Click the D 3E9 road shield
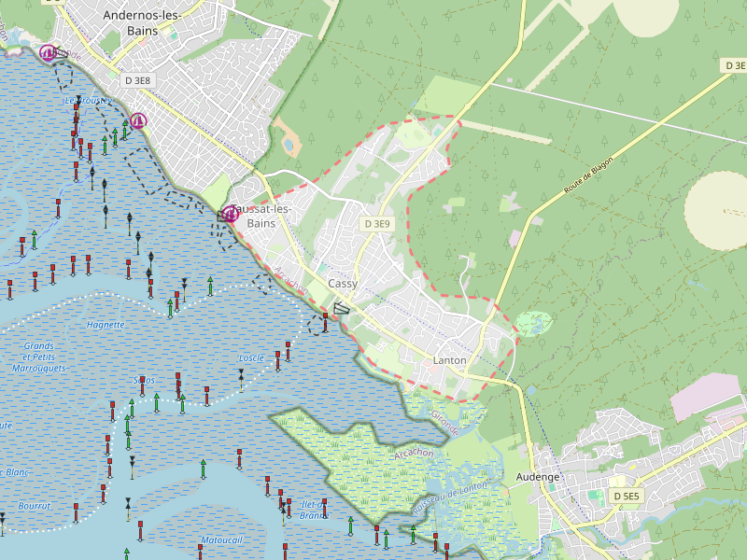This screenshot has height=560, width=747. tap(377, 224)
